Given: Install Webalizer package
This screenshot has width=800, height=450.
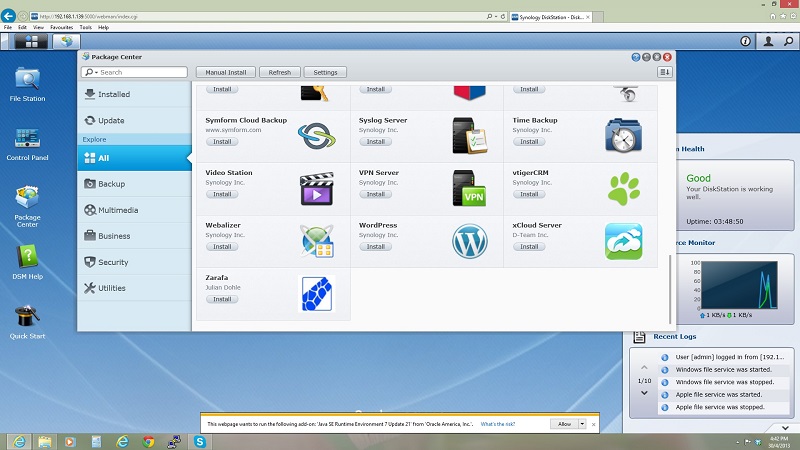Looking at the screenshot, I should pyautogui.click(x=222, y=246).
